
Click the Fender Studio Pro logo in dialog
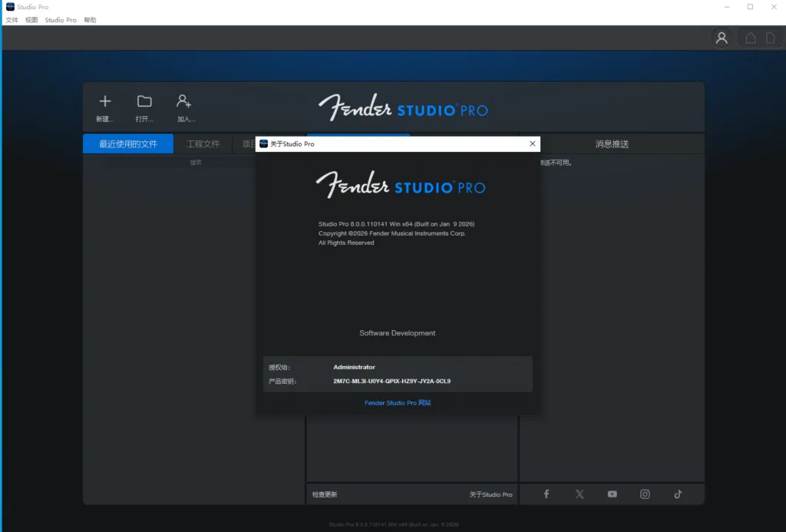point(401,184)
